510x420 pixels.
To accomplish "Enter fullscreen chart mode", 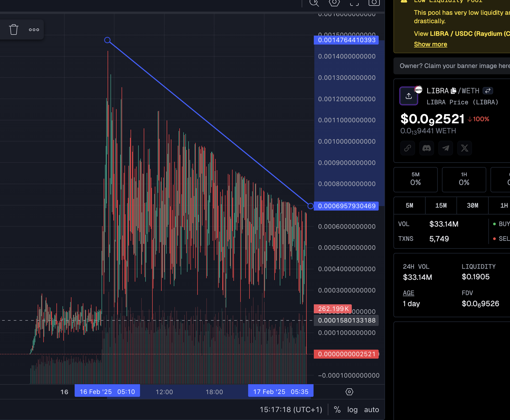I will [354, 3].
